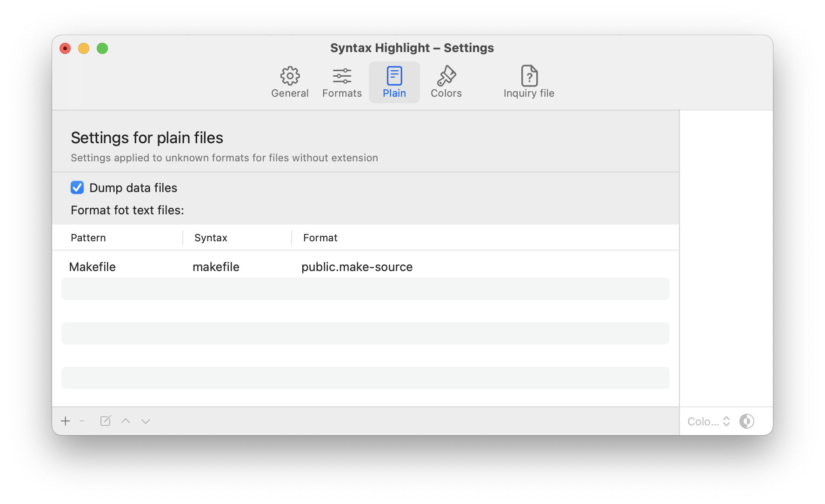Open the Colo... theme popup menu
Screen dimensions: 825x504
tap(709, 421)
